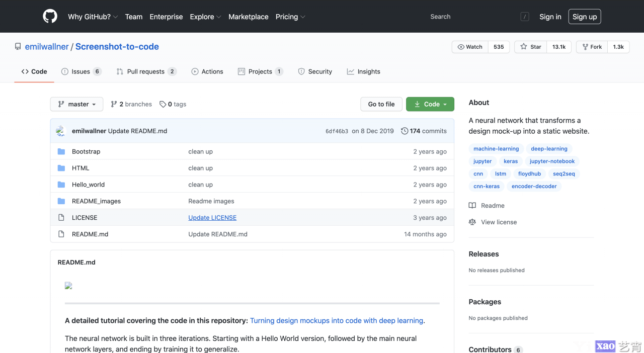Screen dimensions: 644x353
Task: Go to the Actions tab
Action: pyautogui.click(x=207, y=71)
